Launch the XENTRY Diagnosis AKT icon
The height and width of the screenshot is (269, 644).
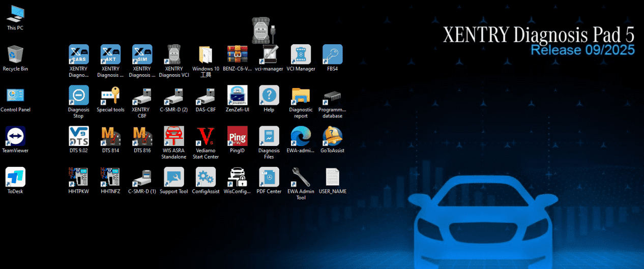110,55
